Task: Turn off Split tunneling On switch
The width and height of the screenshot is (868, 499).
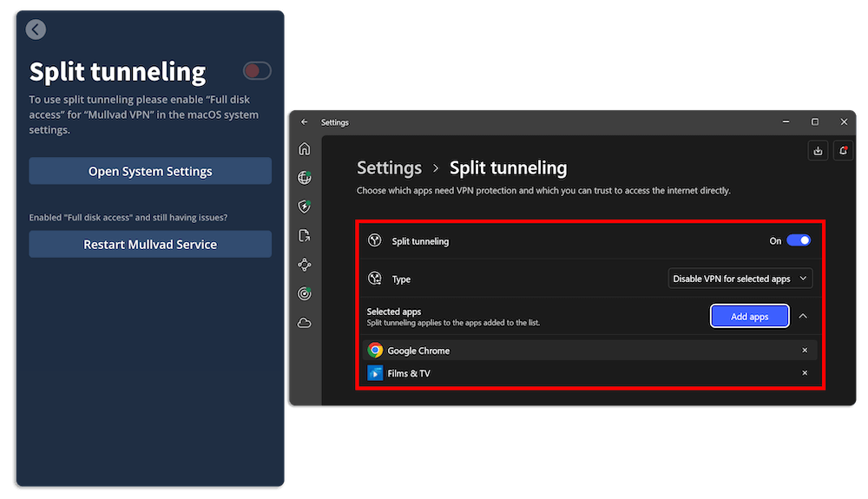Action: [799, 240]
